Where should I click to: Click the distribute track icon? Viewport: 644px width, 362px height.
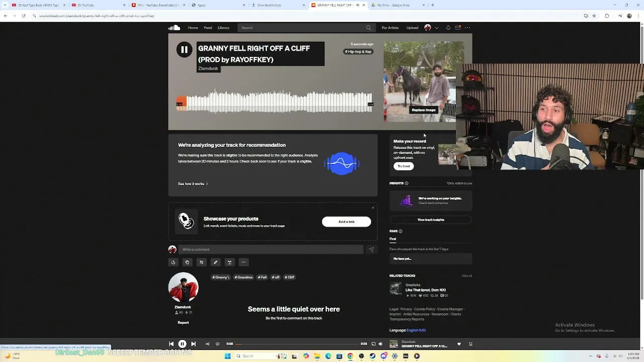(229, 262)
